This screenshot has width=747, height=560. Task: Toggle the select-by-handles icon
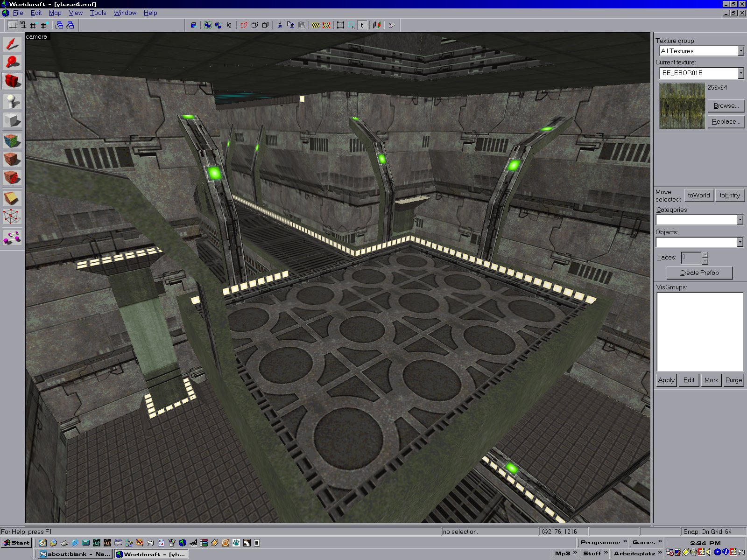[x=341, y=25]
